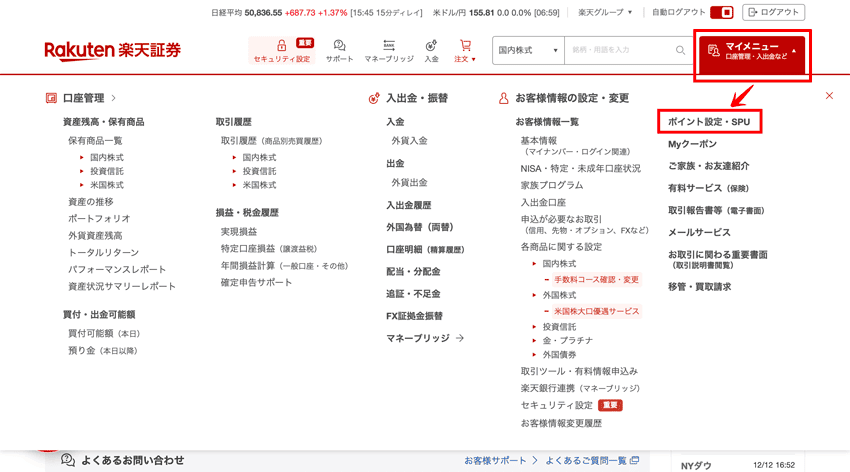Select ポイント設定・SPU
The image size is (850, 472).
[709, 122]
